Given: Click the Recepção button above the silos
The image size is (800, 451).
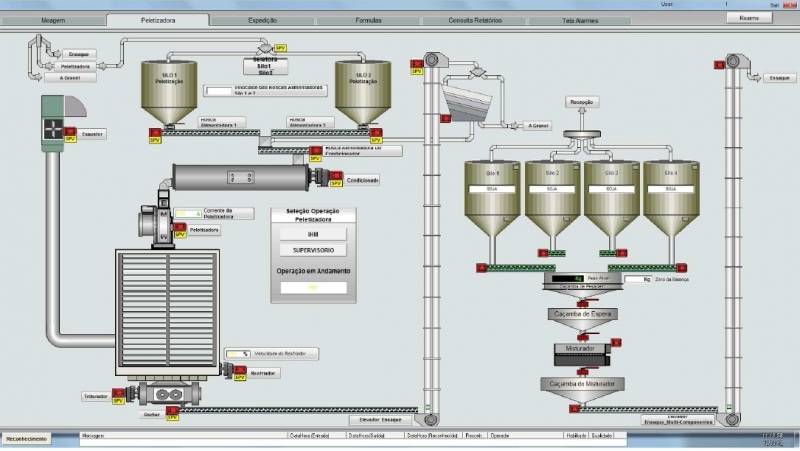Looking at the screenshot, I should 581,102.
